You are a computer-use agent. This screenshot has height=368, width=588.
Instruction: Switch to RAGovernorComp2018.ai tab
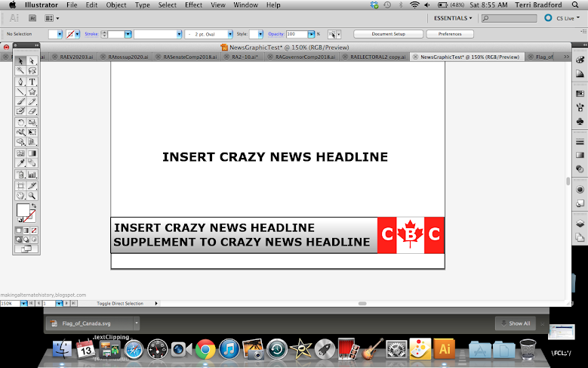301,57
